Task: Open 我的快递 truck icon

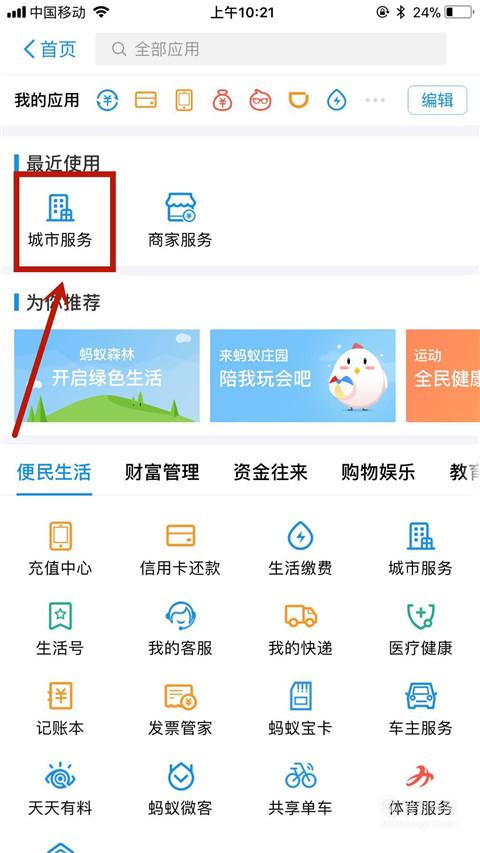Action: pyautogui.click(x=300, y=616)
